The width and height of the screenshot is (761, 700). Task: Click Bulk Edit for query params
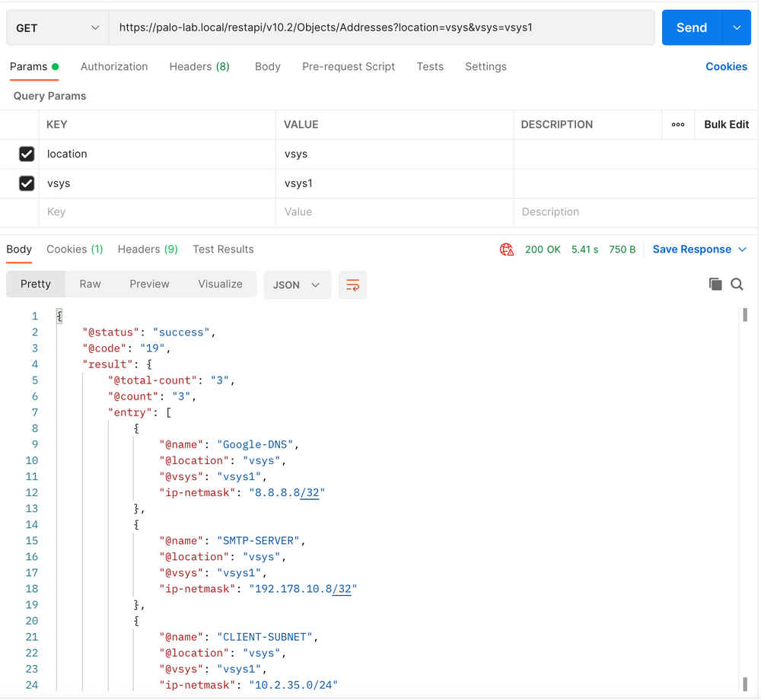click(x=725, y=125)
